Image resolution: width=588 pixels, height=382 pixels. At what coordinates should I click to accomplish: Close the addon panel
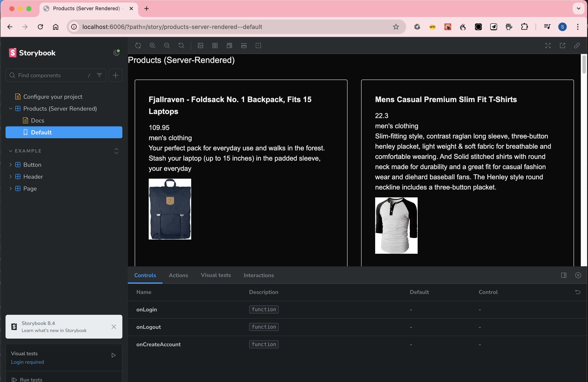[578, 275]
